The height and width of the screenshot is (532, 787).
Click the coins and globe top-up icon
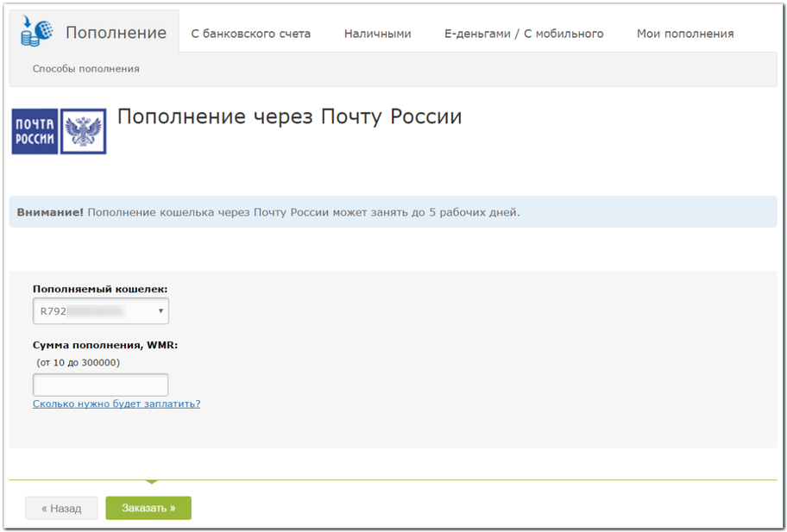[36, 31]
